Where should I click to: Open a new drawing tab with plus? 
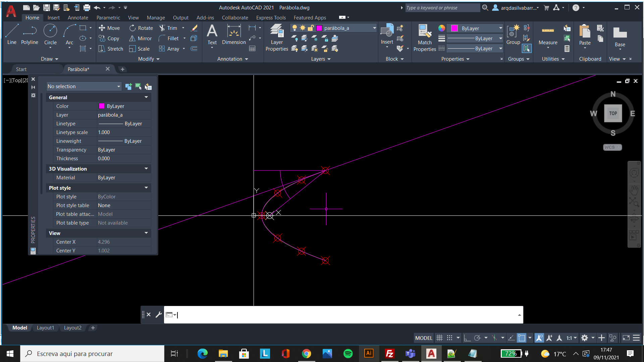point(122,69)
